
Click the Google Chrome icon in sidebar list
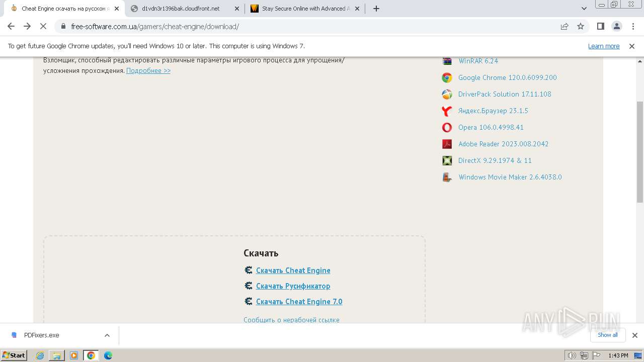tap(447, 77)
